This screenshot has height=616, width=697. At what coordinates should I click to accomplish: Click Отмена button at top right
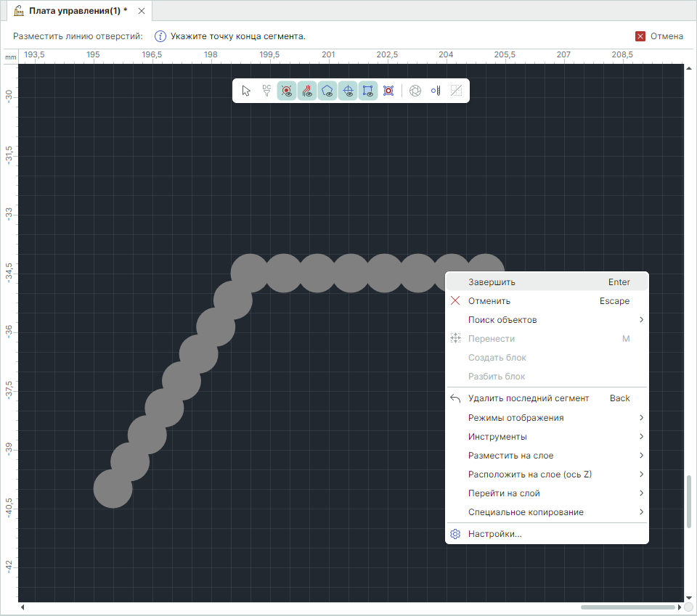click(x=659, y=36)
